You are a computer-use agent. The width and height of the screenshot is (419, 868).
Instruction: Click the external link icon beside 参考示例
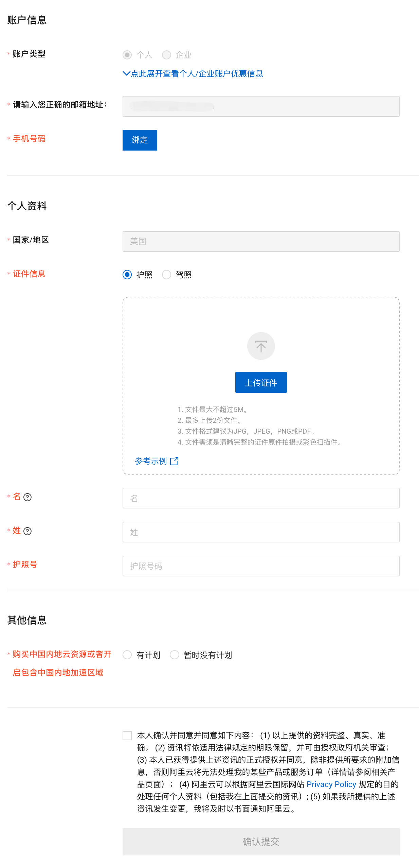174,461
